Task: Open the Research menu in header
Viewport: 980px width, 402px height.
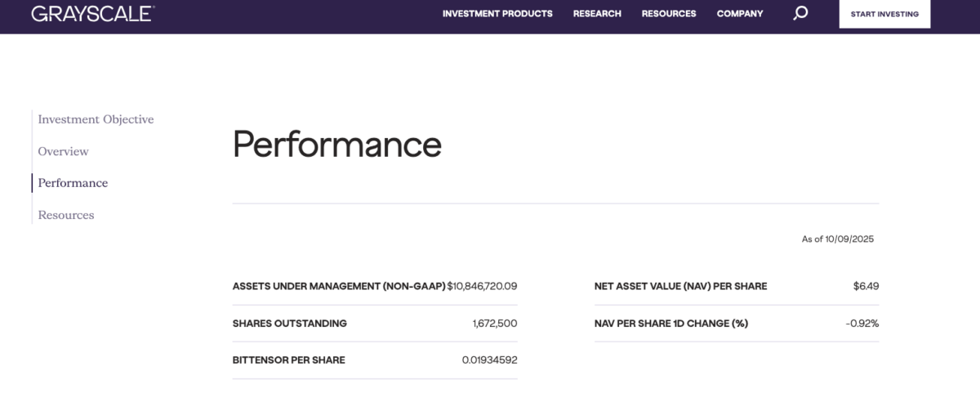Action: coord(597,14)
